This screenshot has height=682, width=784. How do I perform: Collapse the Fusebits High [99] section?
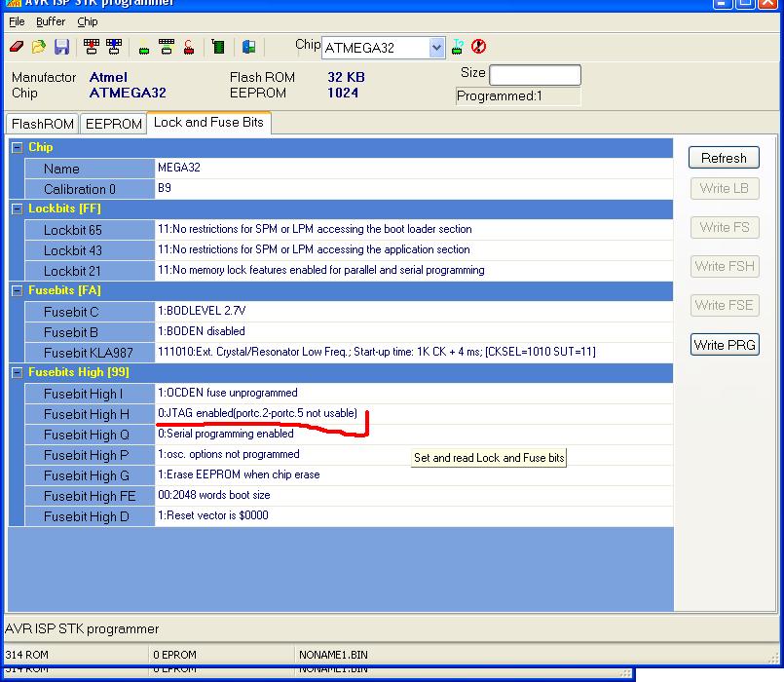pyautogui.click(x=17, y=372)
